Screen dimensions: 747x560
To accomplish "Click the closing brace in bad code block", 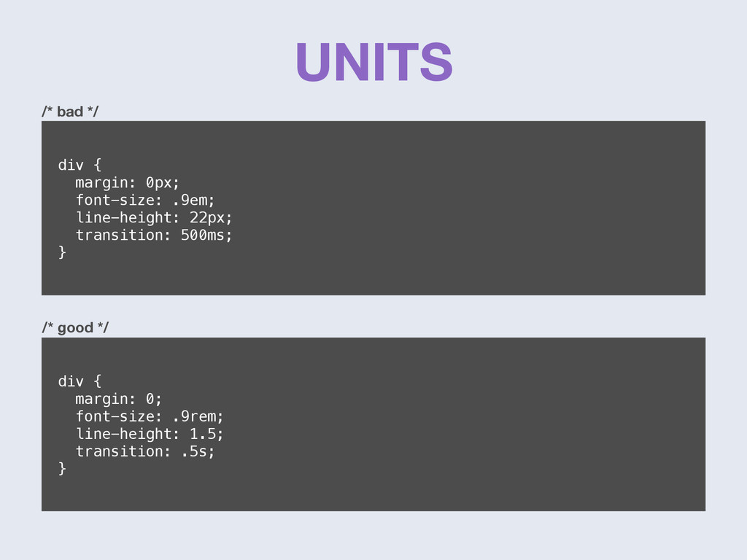I will click(x=62, y=252).
